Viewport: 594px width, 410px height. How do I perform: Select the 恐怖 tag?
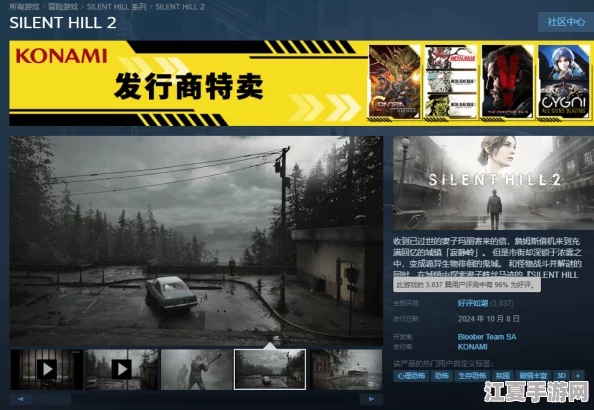(x=442, y=376)
